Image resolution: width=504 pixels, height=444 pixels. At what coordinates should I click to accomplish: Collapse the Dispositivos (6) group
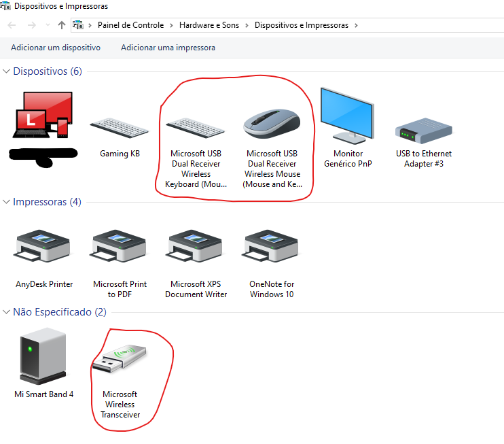pos(6,71)
